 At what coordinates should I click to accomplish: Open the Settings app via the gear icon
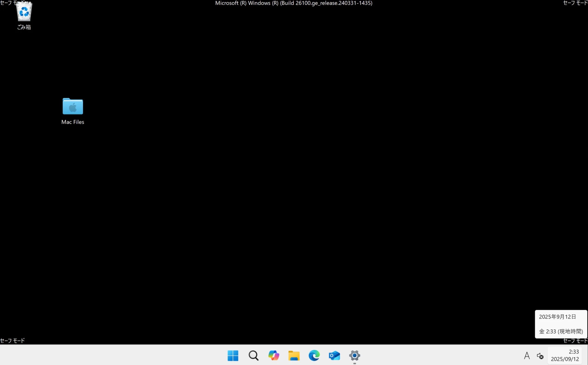(354, 356)
